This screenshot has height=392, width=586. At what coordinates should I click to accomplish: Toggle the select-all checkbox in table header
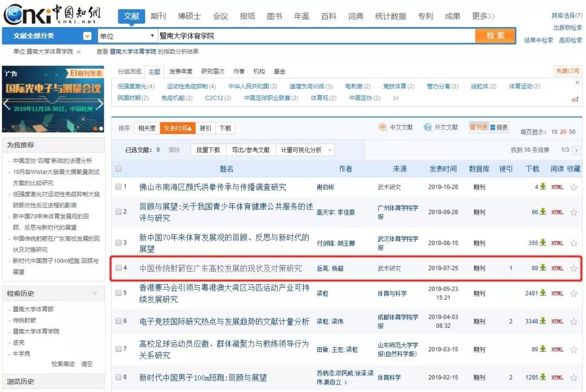point(118,169)
